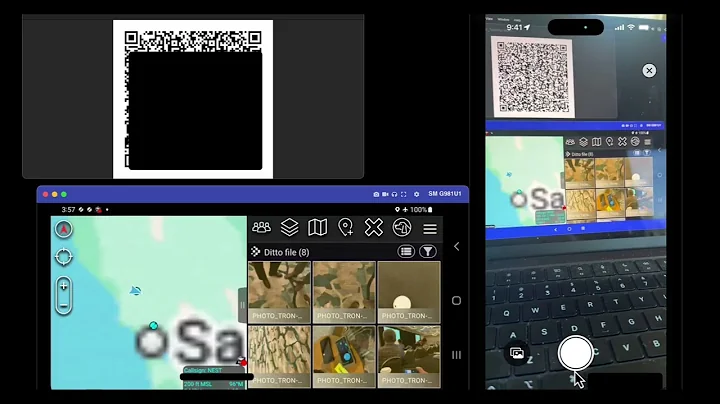Viewport: 720px width, 404px height.
Task: Click the QR code in top-left window
Action: tap(193, 99)
